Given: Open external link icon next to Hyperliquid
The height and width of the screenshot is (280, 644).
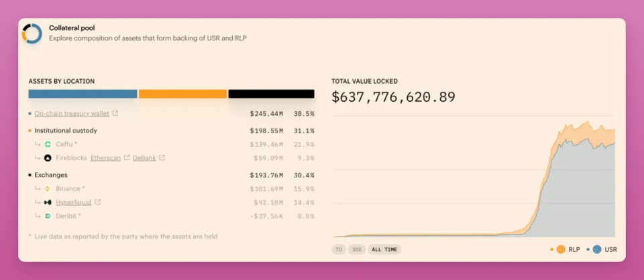Looking at the screenshot, I should point(98,202).
